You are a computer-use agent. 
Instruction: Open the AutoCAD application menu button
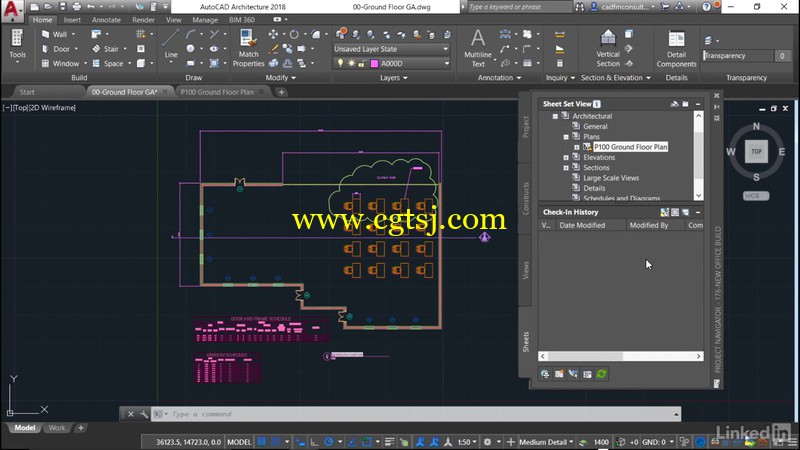click(11, 10)
